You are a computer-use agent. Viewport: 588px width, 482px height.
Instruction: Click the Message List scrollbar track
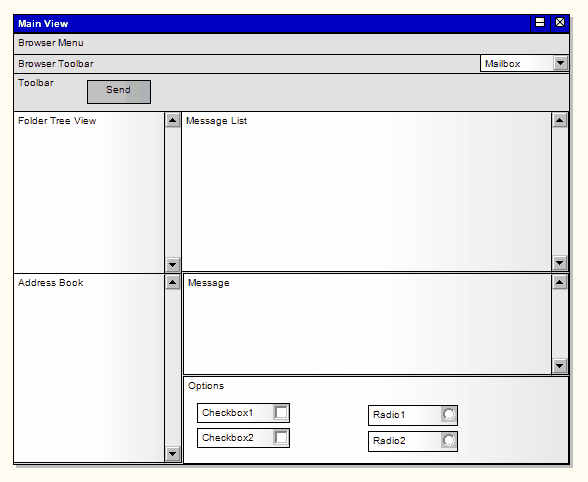click(x=560, y=192)
